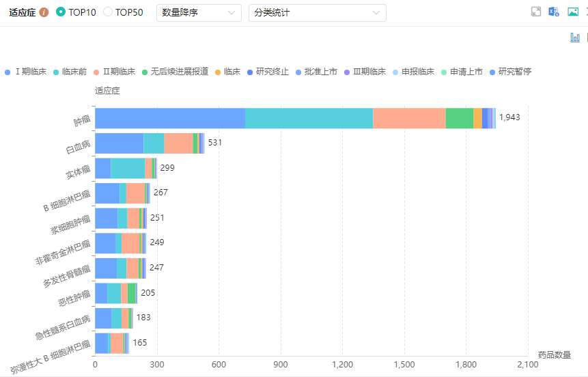The height and width of the screenshot is (377, 588).
Task: Click the 申请上市 legend entry
Action: coord(466,72)
